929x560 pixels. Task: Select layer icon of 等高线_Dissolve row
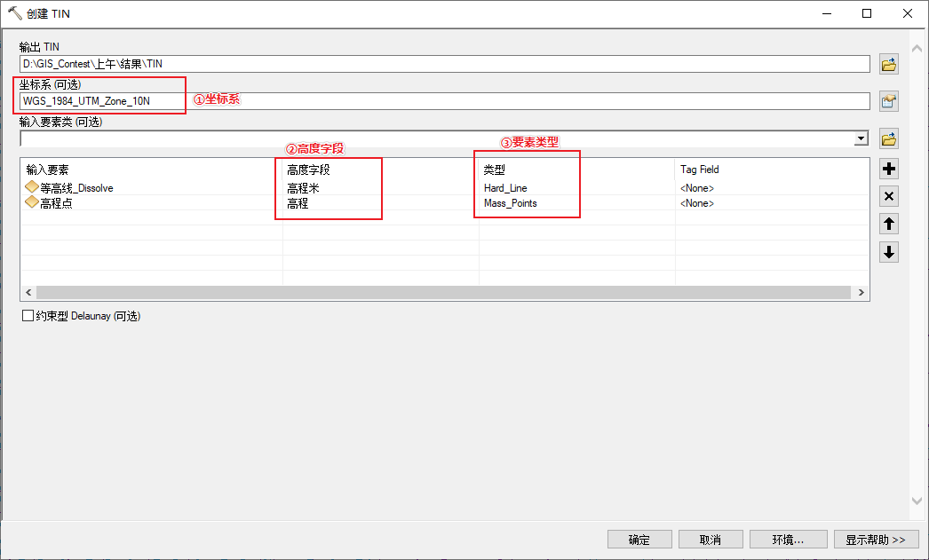32,187
